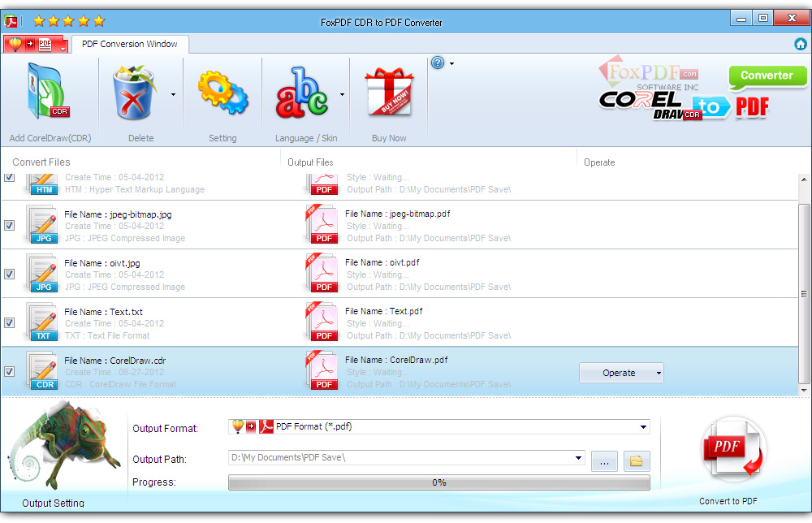The image size is (812, 523).
Task: Click the Output Files column header
Action: tap(310, 162)
